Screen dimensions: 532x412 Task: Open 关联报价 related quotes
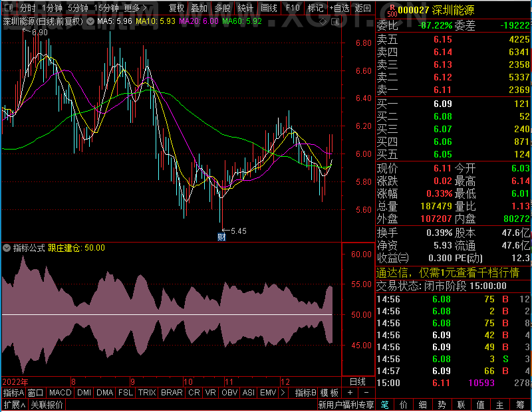point(47,405)
